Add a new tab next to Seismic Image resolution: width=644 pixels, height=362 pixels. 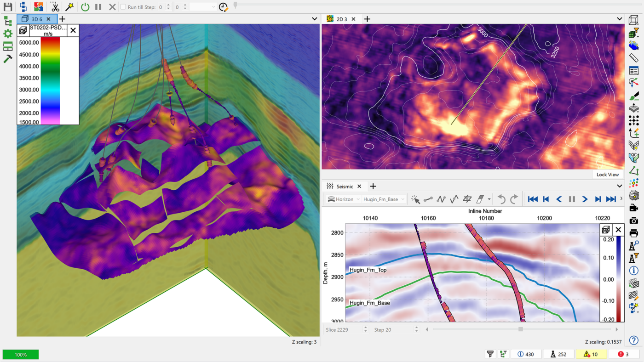[x=373, y=186]
